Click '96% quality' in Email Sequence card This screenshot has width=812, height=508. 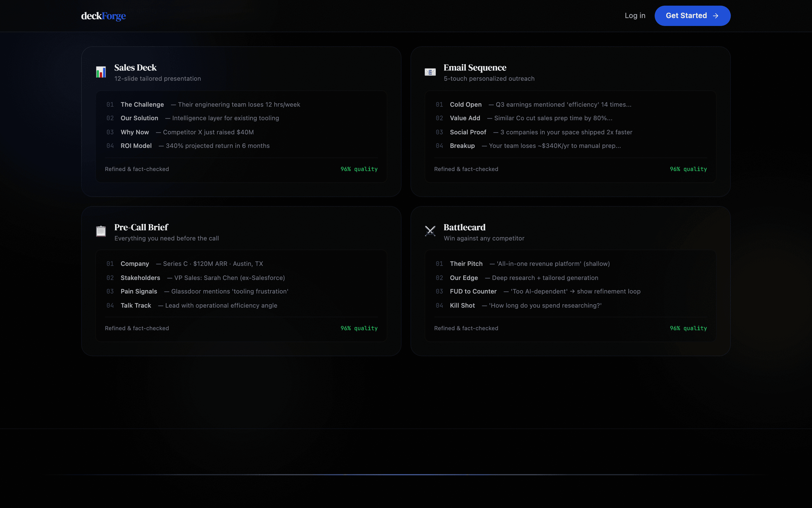[x=688, y=169]
